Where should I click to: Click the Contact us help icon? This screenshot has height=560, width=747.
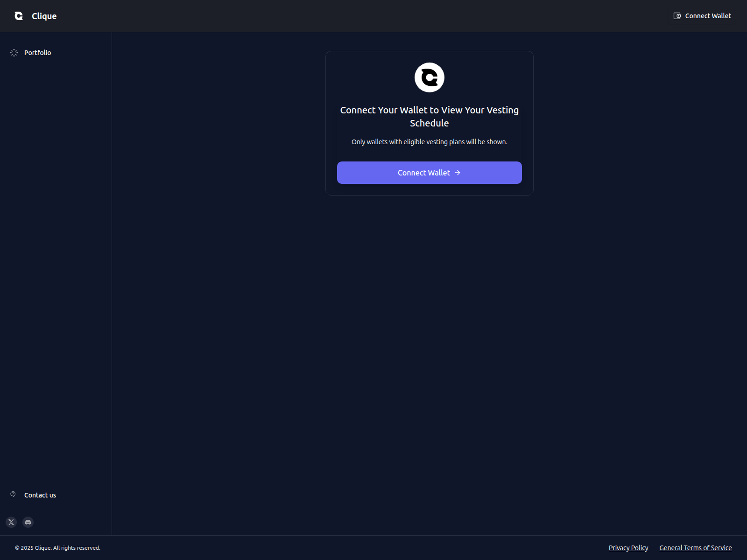click(13, 494)
